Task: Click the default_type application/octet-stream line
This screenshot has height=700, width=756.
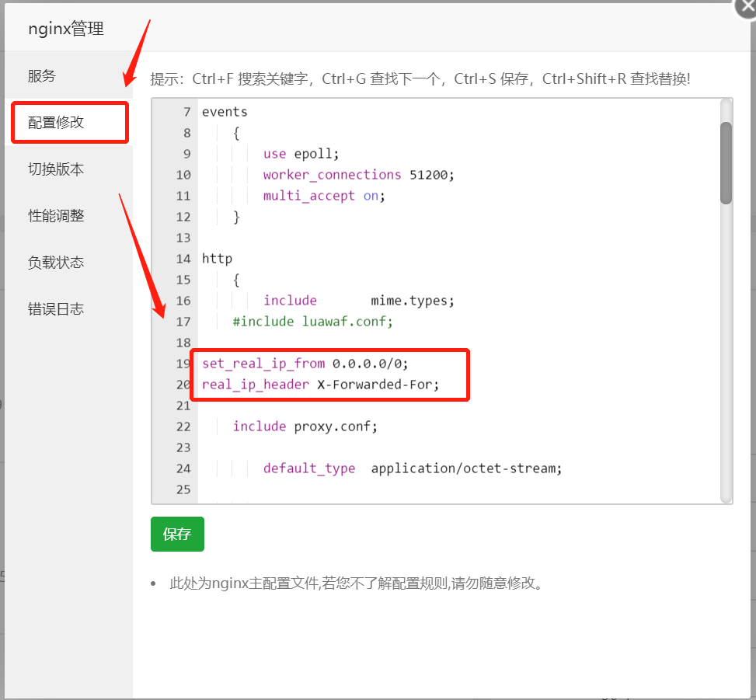Action: coord(413,468)
